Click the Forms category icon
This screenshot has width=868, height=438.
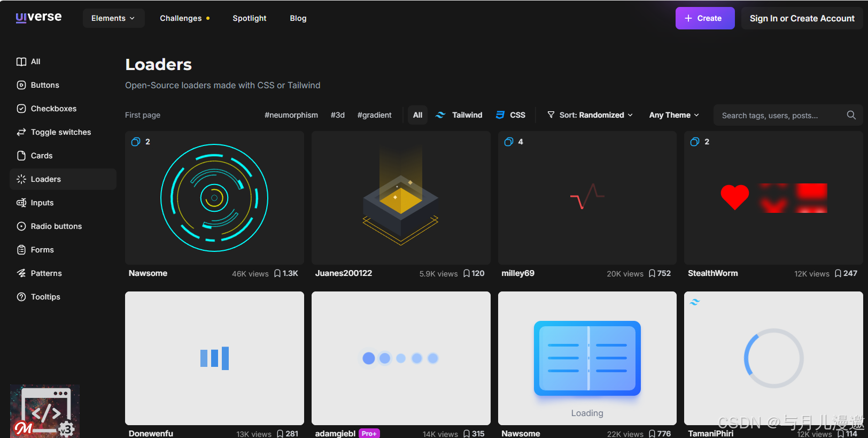21,250
